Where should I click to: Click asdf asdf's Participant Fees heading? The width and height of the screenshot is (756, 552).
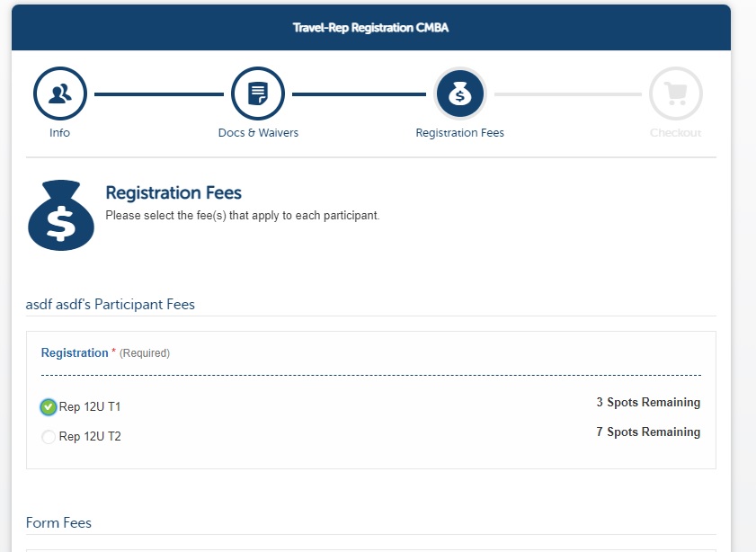[x=111, y=305]
